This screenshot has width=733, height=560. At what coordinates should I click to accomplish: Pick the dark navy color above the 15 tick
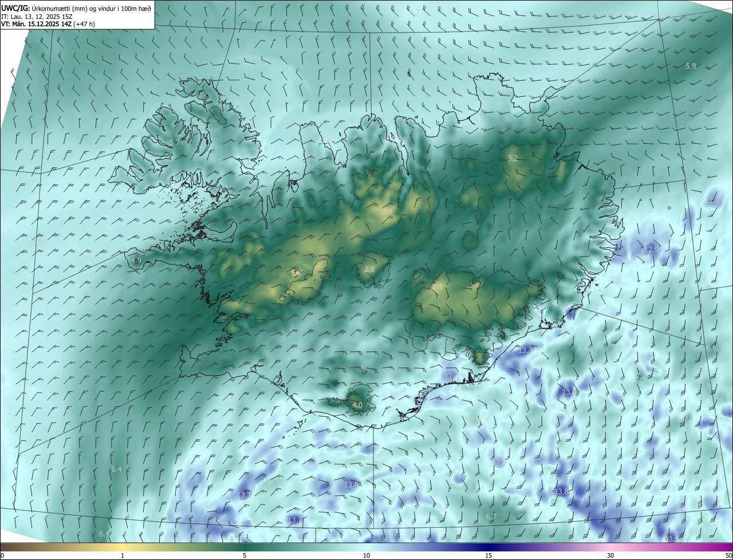click(488, 547)
